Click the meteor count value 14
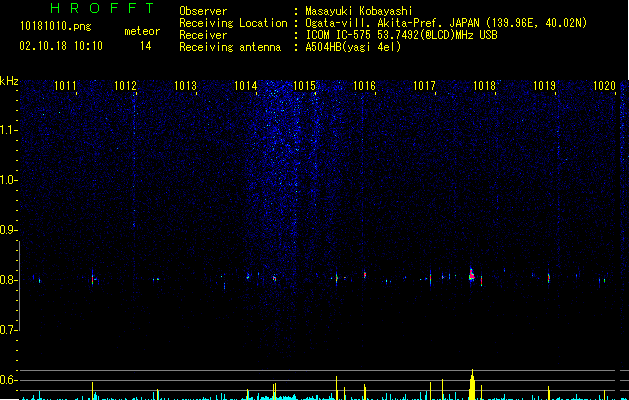 point(146,46)
